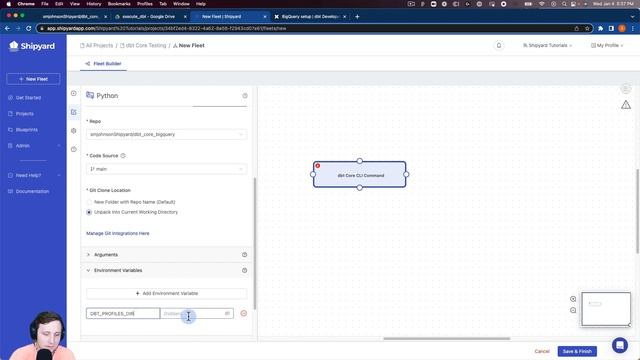Click the bottom connector of the node
Image resolution: width=640 pixels, height=360 pixels.
coord(360,188)
